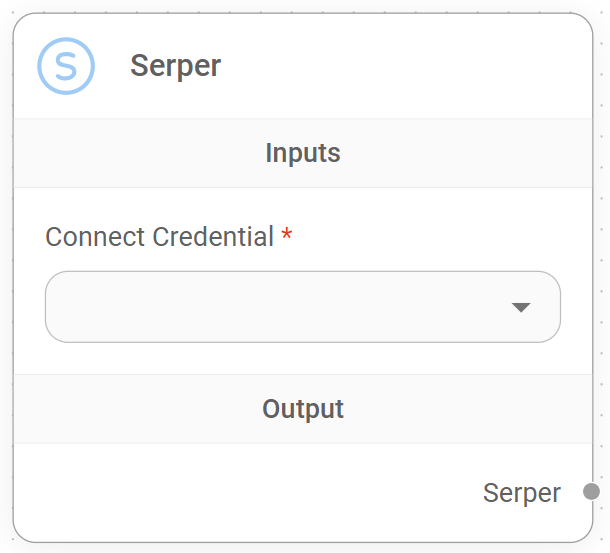Click the word Output in the grey band
The height and width of the screenshot is (553, 610).
302,409
